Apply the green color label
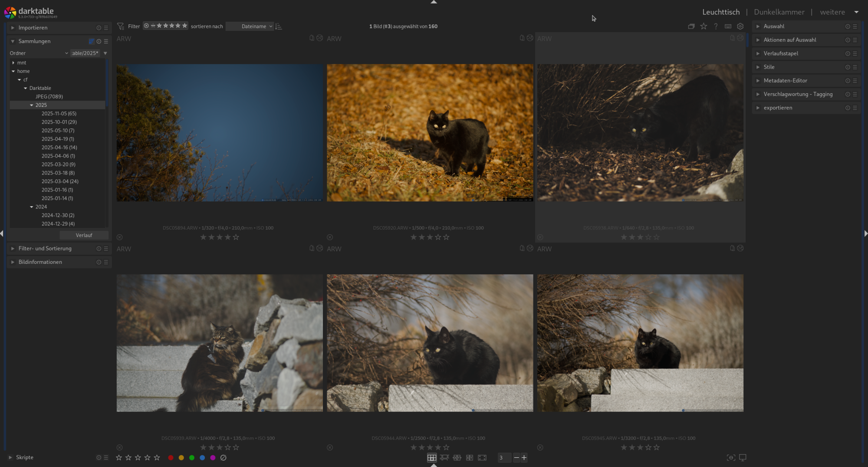 (192, 457)
